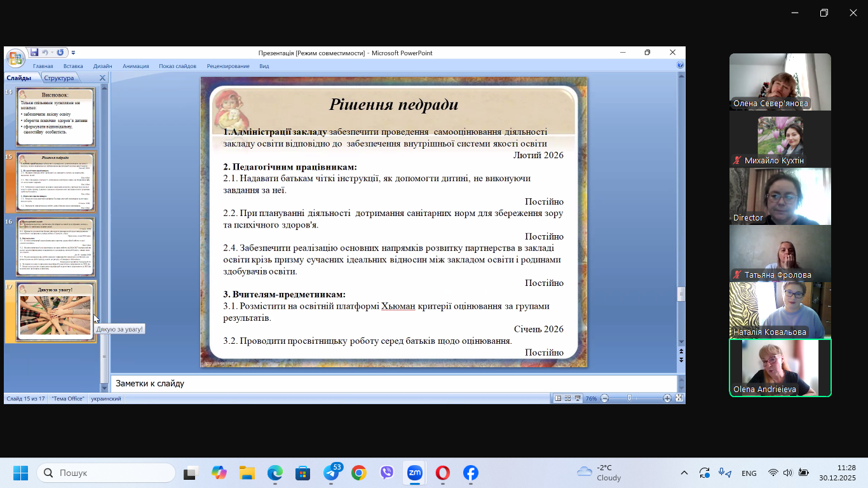The image size is (868, 488).
Task: Expand the system tray hidden icons chevron
Action: coord(684,473)
